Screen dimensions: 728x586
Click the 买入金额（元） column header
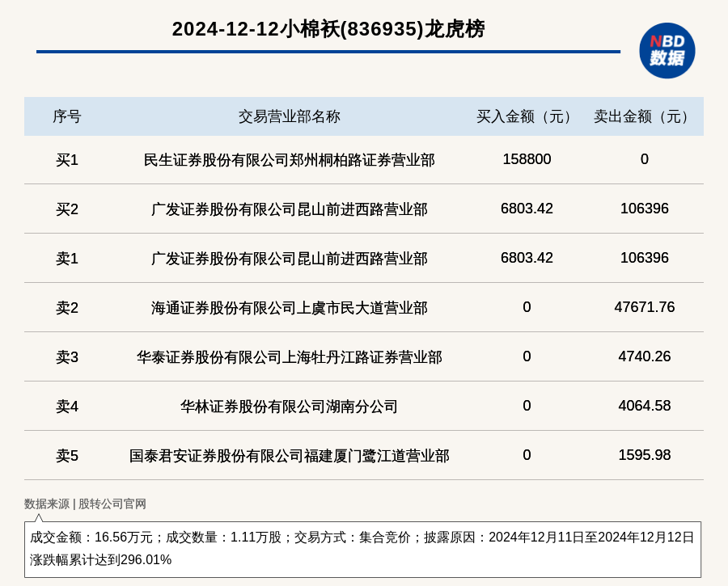[527, 116]
